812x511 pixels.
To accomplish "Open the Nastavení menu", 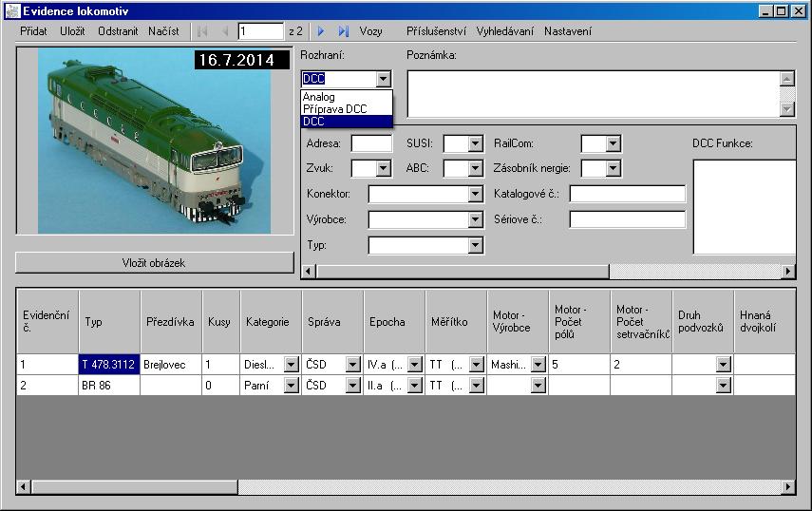I will [x=567, y=31].
